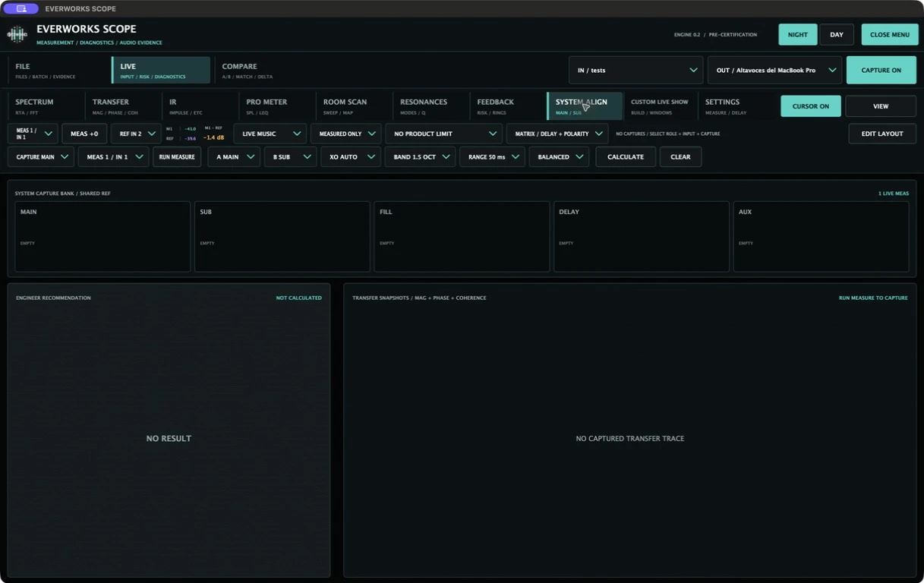Select SYSTEM ALIGN tab
The width and height of the screenshot is (924, 583).
pyautogui.click(x=585, y=106)
